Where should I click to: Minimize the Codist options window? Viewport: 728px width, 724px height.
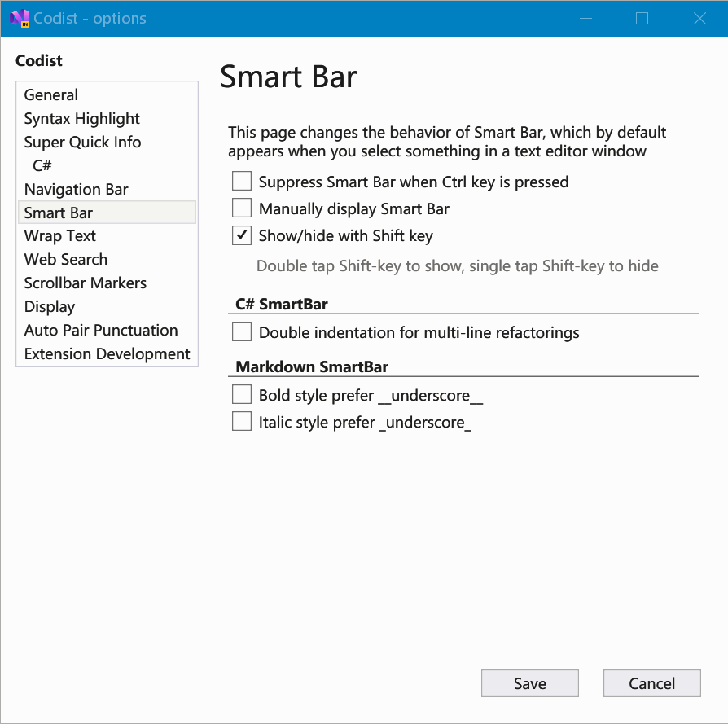pos(586,18)
